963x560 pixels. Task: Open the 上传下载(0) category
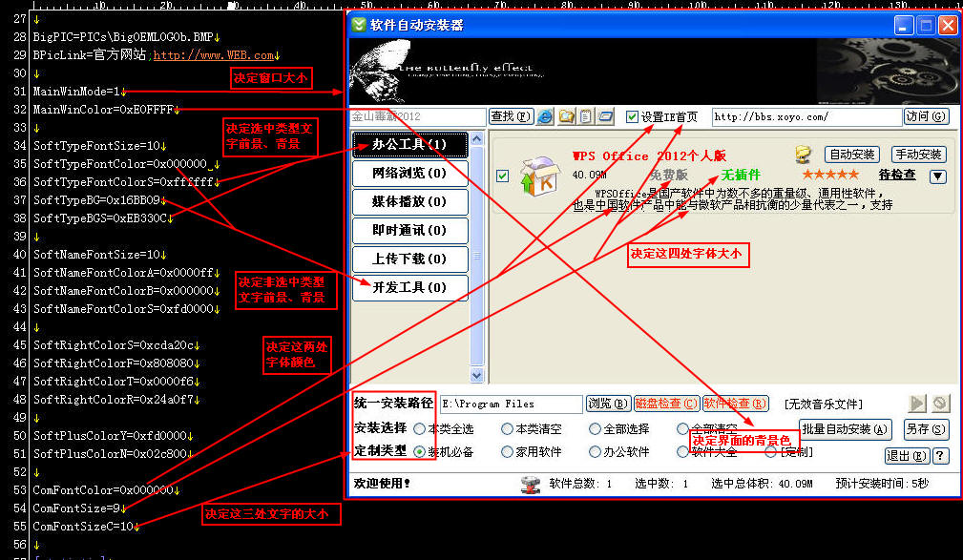[409, 259]
